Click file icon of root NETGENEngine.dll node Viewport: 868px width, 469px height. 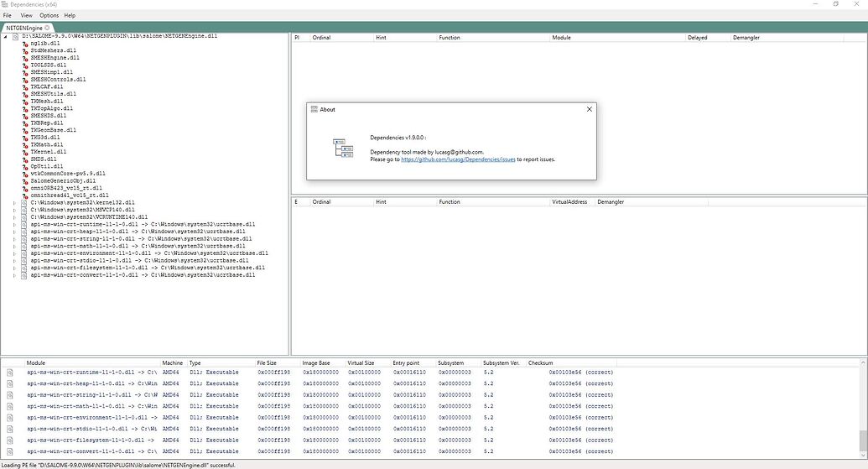[15, 37]
